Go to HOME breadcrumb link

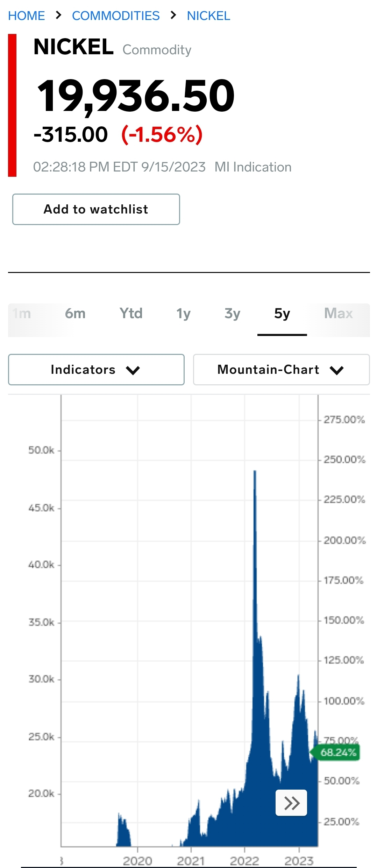[x=27, y=16]
